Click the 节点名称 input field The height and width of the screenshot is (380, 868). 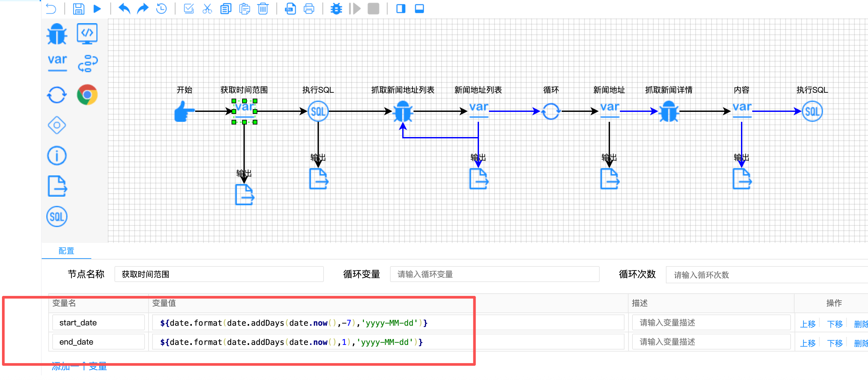tap(219, 274)
